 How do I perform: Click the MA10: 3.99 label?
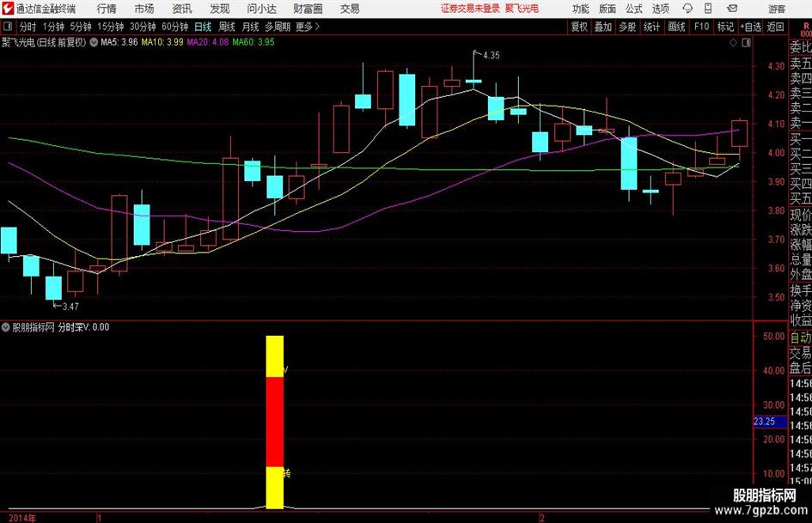pyautogui.click(x=162, y=42)
